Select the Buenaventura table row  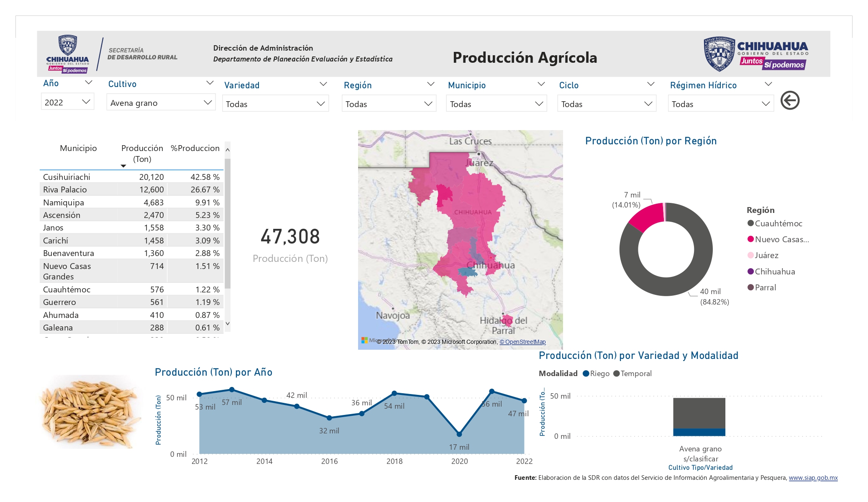pos(132,253)
